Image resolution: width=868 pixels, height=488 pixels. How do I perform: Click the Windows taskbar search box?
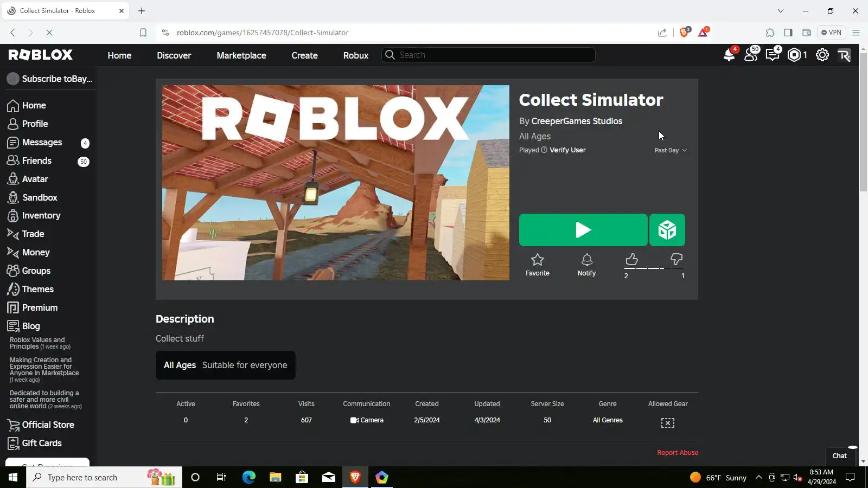click(104, 477)
